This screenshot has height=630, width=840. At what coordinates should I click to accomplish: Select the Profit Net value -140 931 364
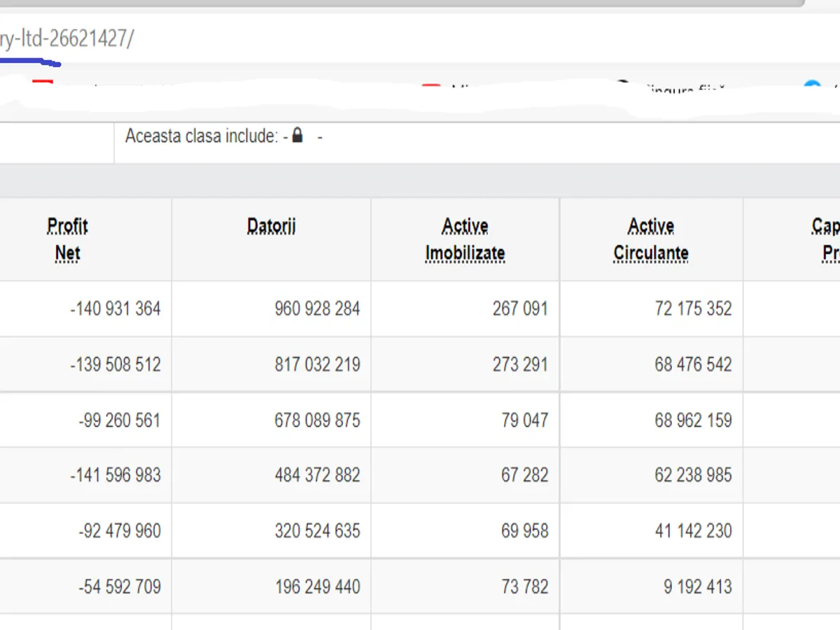(115, 309)
